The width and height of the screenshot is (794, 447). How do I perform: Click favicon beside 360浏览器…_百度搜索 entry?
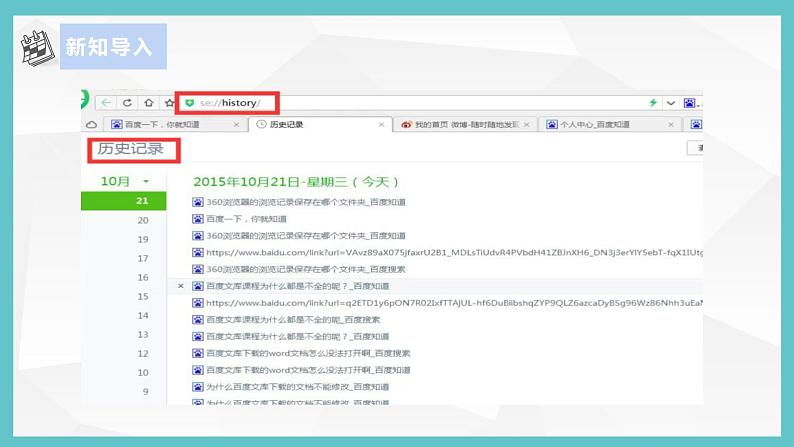197,269
